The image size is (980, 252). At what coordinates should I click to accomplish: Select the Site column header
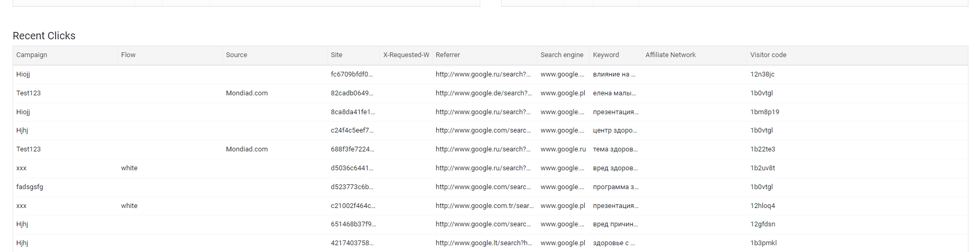coord(337,55)
